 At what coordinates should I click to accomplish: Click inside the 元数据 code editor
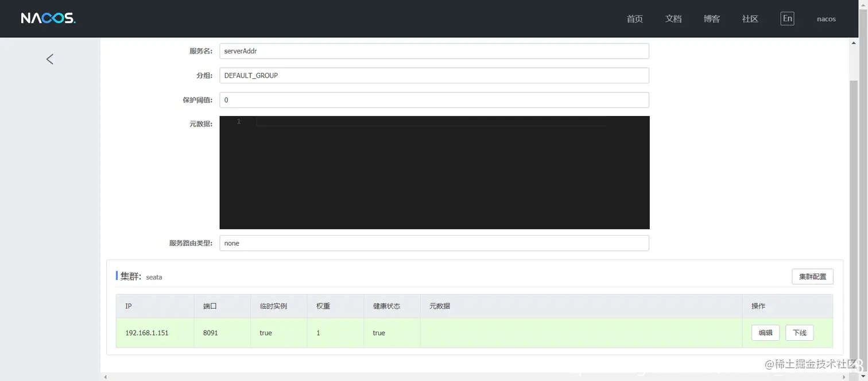(x=434, y=172)
